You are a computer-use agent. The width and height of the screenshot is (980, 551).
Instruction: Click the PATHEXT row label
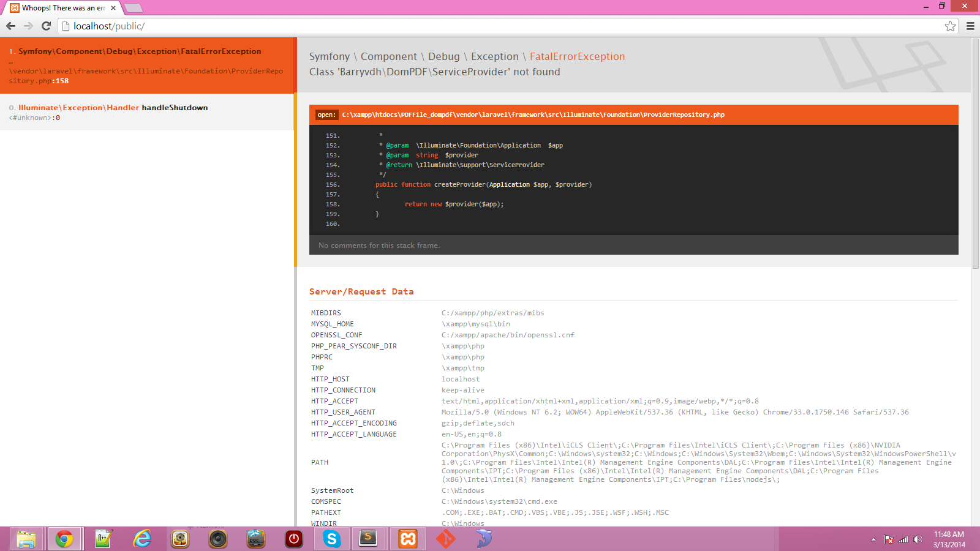pyautogui.click(x=326, y=512)
